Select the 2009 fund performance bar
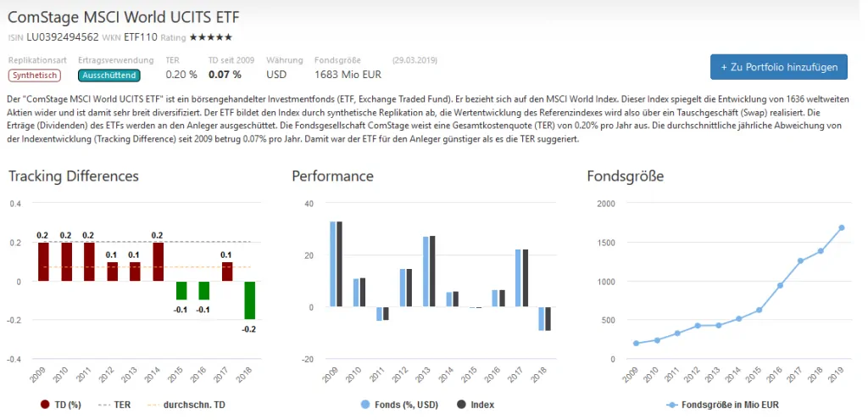This screenshot has height=420, width=868. (333, 264)
